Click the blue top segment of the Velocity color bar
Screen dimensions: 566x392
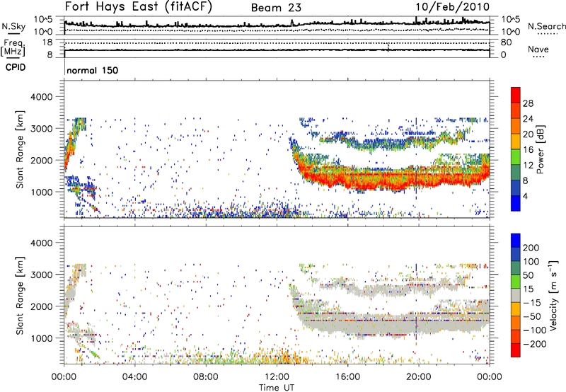[x=516, y=241]
